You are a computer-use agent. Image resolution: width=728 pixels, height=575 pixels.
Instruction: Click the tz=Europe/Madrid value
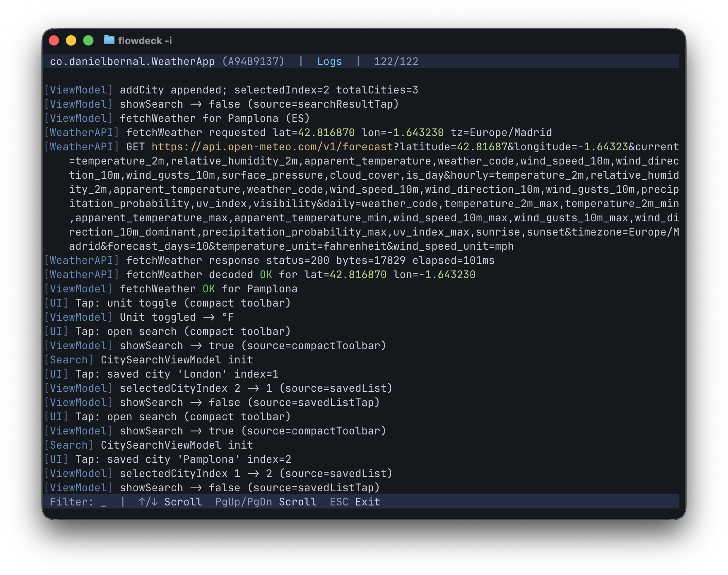(x=501, y=132)
